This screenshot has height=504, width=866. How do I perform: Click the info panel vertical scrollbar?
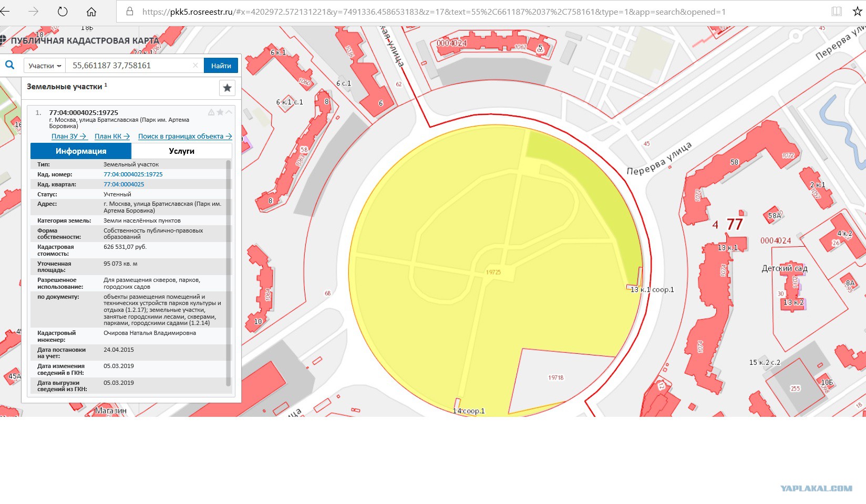pos(229,273)
